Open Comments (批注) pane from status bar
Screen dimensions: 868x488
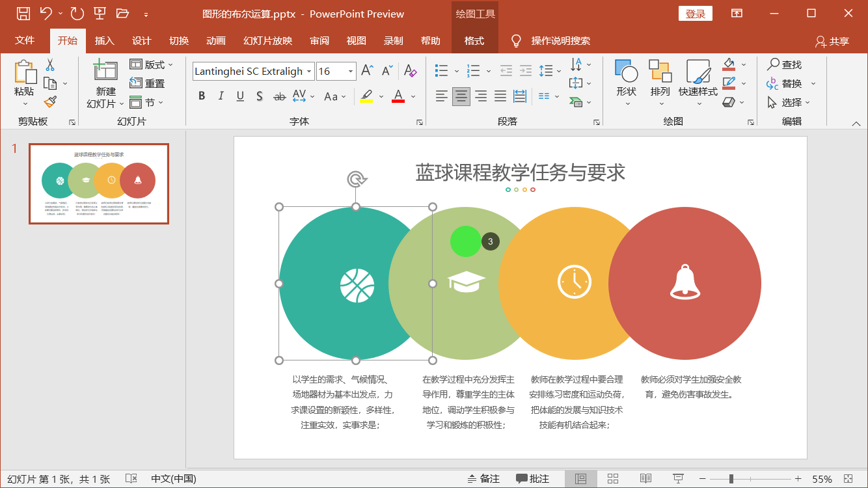pos(533,479)
